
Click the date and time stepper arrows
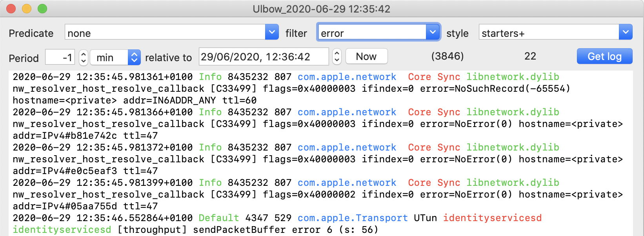(337, 57)
